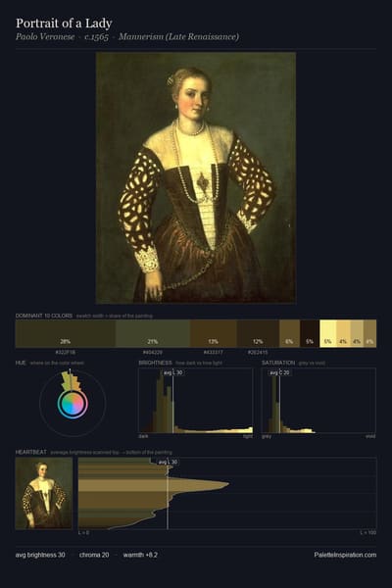Click the main Portrait of a Lady painting

tap(196, 177)
